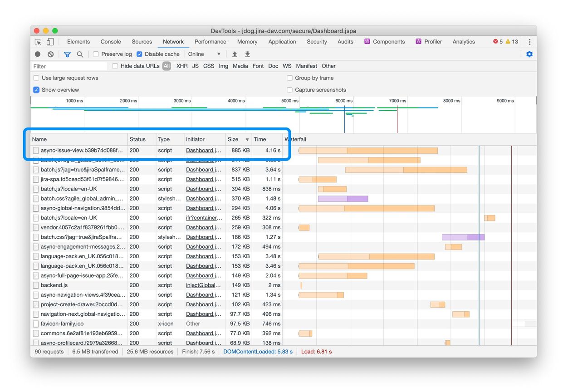
Task: Click the Export HAR download icon
Action: tap(247, 54)
